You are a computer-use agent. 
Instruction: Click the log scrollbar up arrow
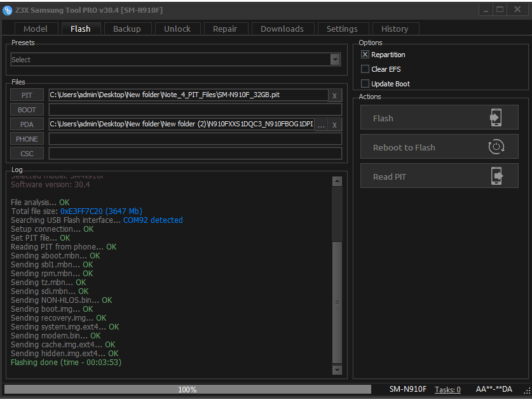(x=337, y=182)
